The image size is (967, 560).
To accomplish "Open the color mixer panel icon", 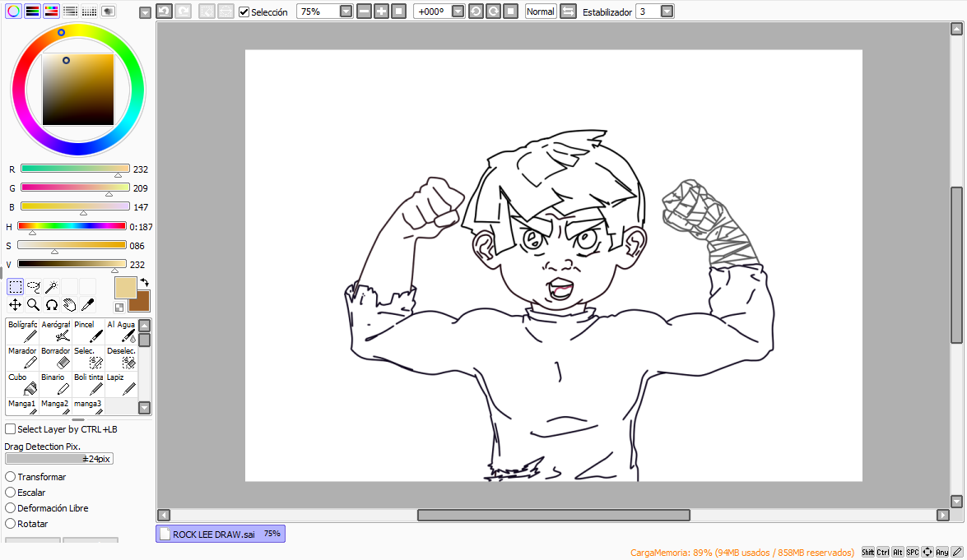I will [70, 11].
